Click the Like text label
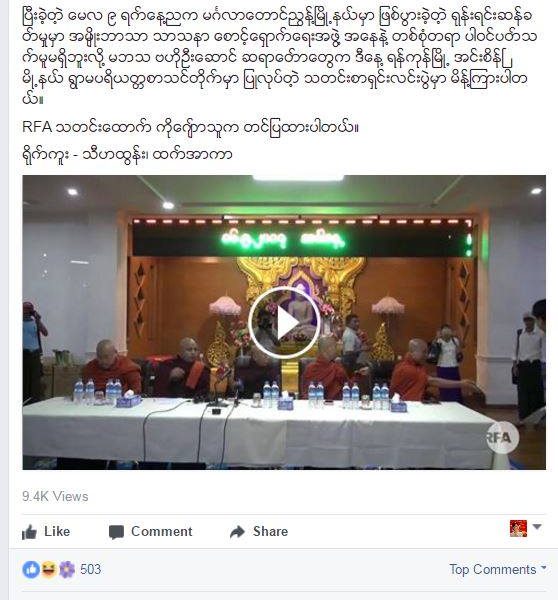This screenshot has height=600, width=558. [x=57, y=532]
